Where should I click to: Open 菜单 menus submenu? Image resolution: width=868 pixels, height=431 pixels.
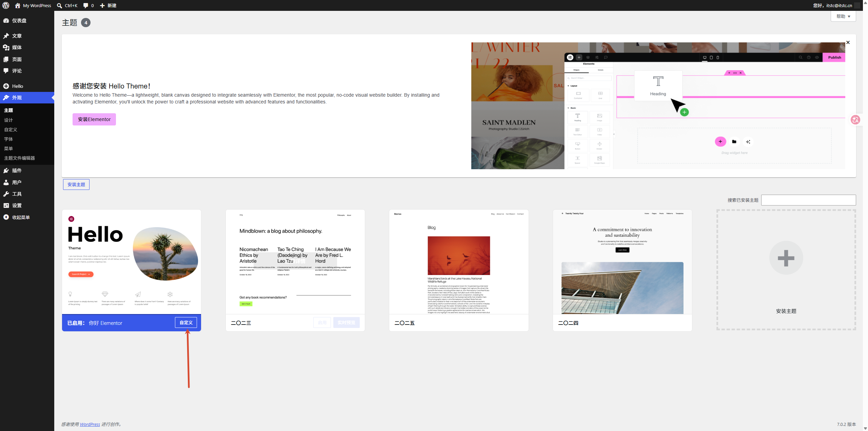point(8,149)
